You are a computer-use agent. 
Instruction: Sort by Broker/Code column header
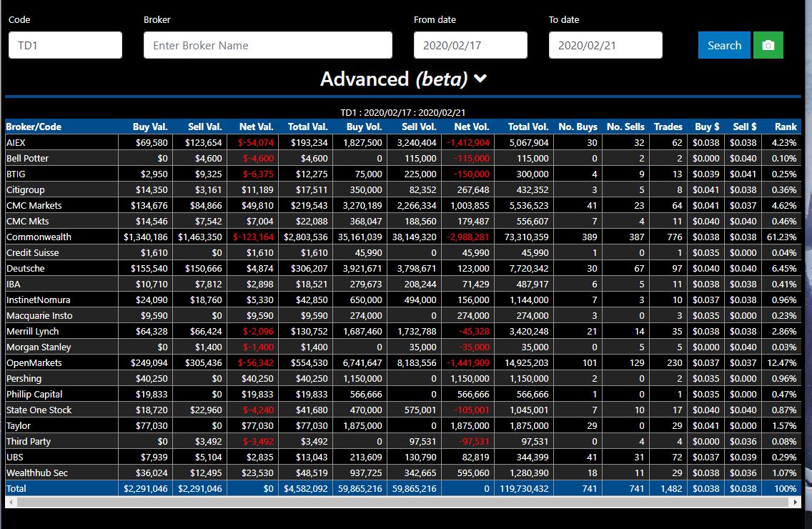[x=34, y=127]
